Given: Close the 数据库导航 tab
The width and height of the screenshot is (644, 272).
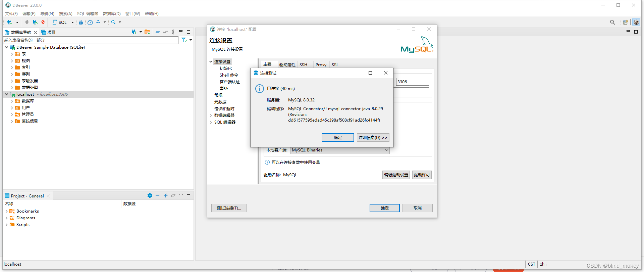Looking at the screenshot, I should point(35,32).
